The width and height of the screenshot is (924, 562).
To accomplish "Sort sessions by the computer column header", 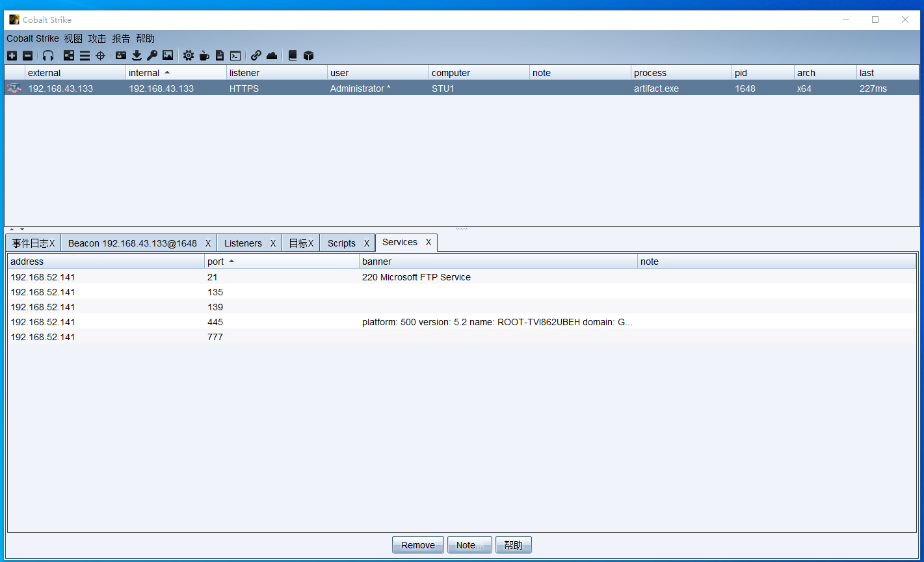I will [479, 73].
